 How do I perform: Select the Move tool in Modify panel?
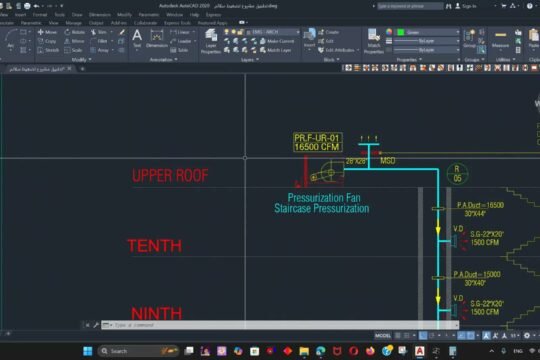47,32
